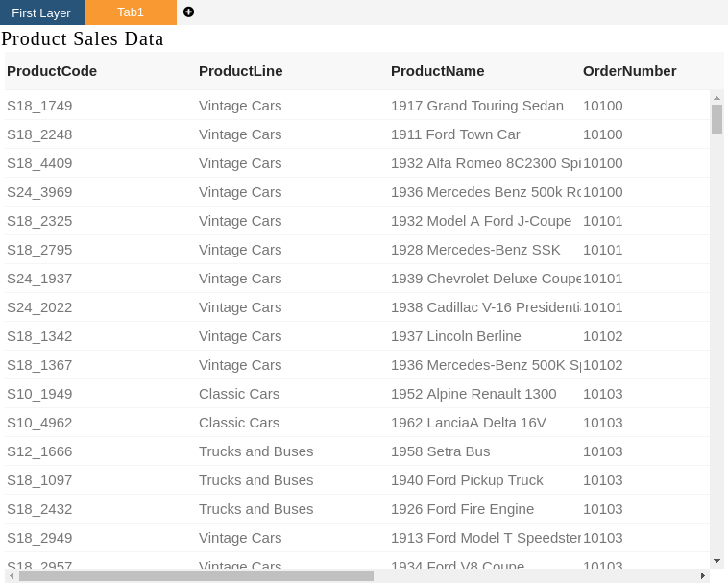Click the OrderNumber column header

(x=630, y=71)
